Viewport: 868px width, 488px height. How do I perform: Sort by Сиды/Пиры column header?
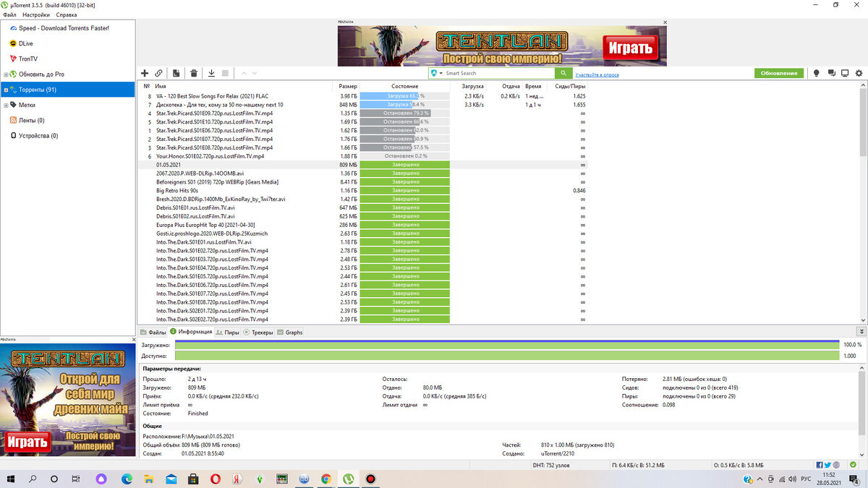pyautogui.click(x=571, y=86)
